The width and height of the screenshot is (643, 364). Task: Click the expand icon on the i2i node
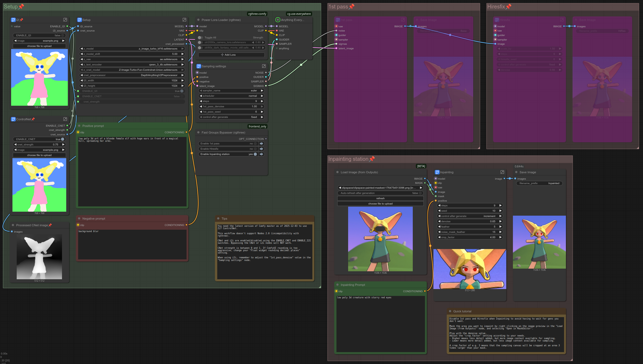coord(65,20)
